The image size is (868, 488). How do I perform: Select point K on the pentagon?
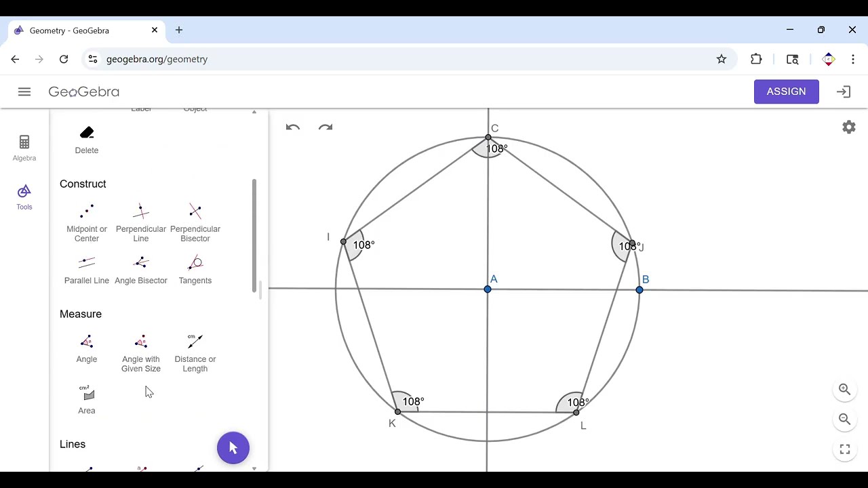pyautogui.click(x=398, y=412)
